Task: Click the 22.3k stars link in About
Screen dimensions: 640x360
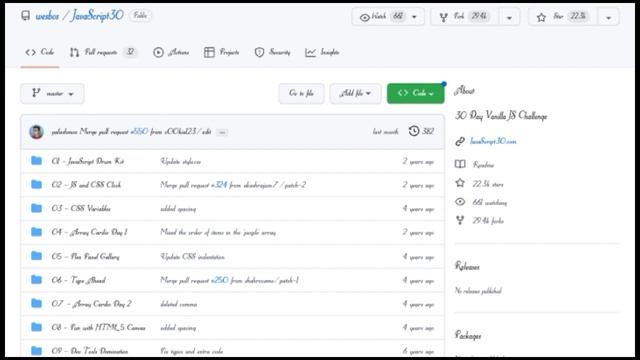Action: coord(488,184)
